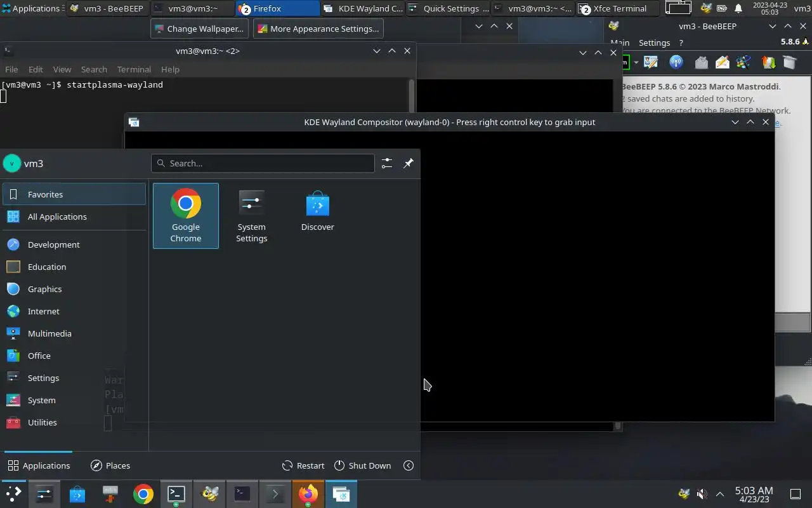Viewport: 812px width, 508px height.
Task: Open the Development category
Action: coord(74,244)
